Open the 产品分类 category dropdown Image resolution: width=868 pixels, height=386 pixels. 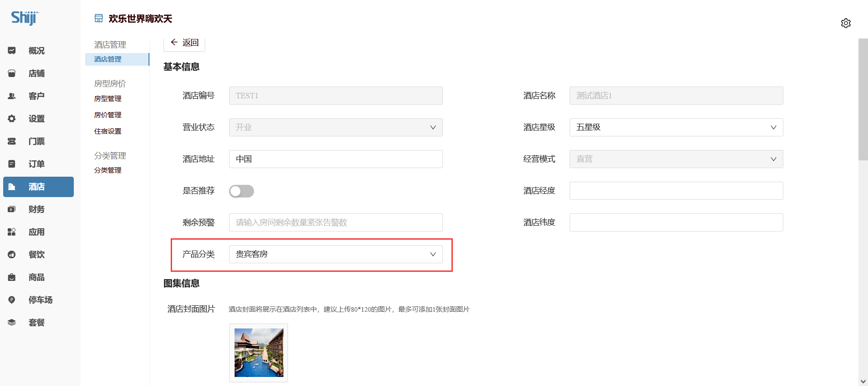click(x=336, y=254)
